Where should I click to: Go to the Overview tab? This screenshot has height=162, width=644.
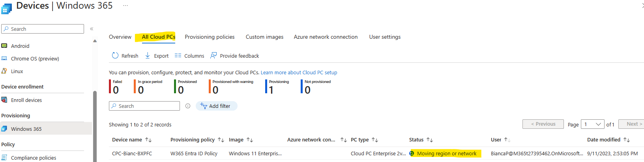point(120,37)
